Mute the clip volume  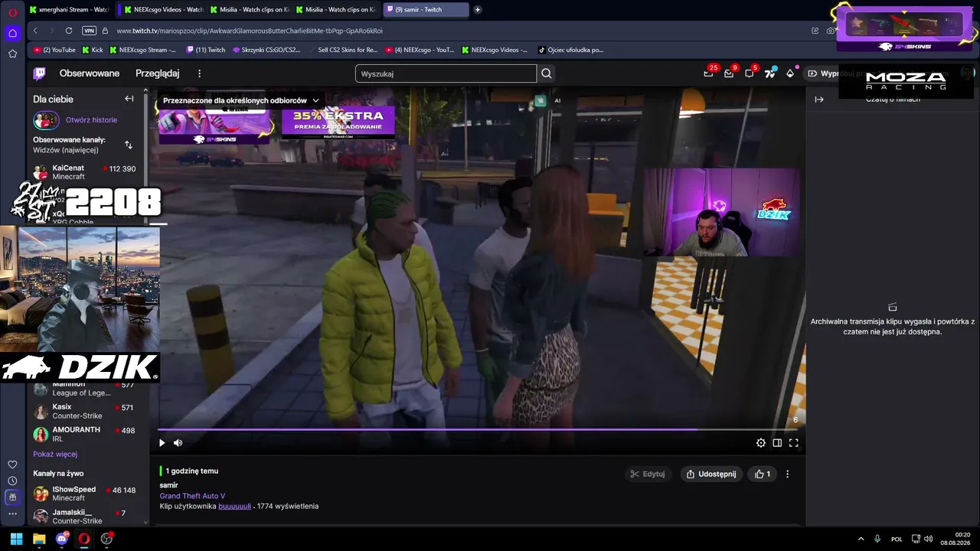point(178,442)
